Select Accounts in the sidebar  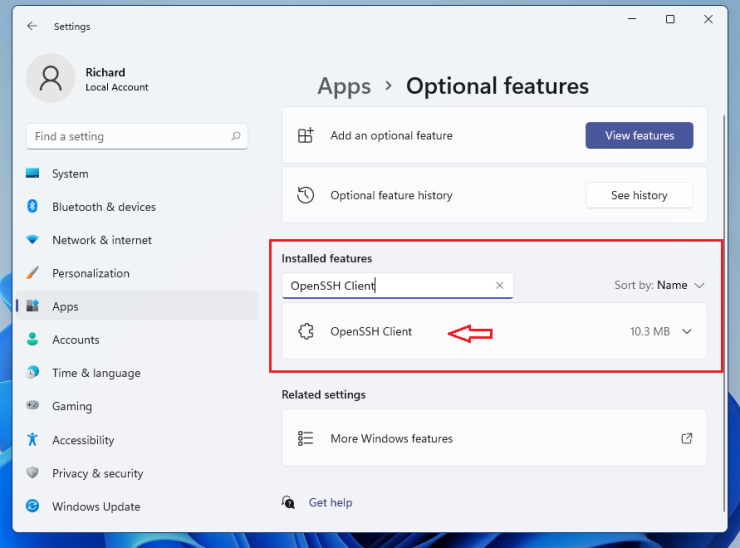tap(75, 340)
